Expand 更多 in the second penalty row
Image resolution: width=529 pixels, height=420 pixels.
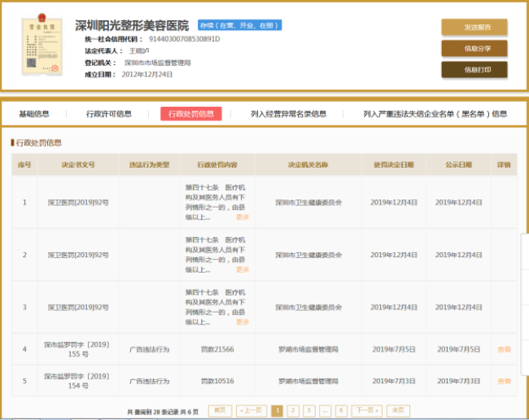tap(243, 269)
